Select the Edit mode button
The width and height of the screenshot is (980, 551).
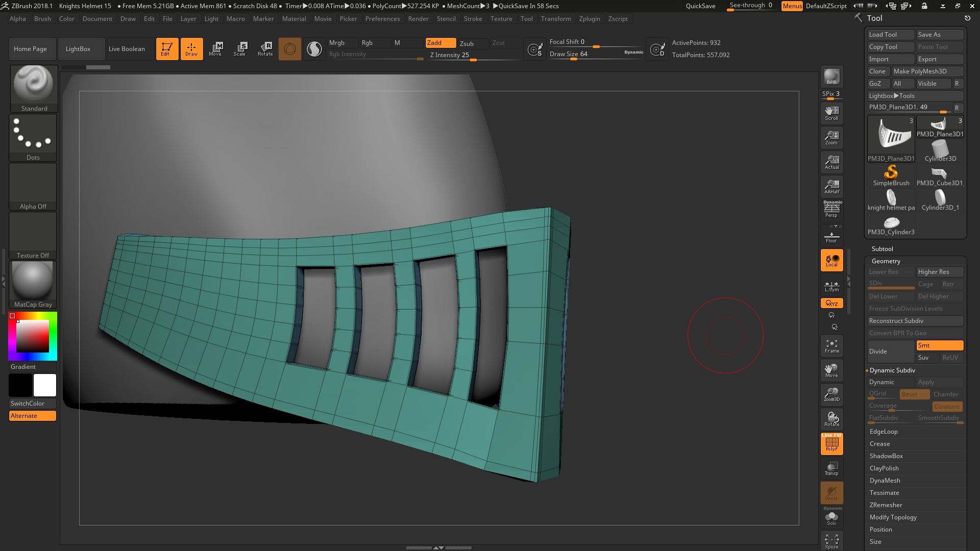pyautogui.click(x=167, y=49)
